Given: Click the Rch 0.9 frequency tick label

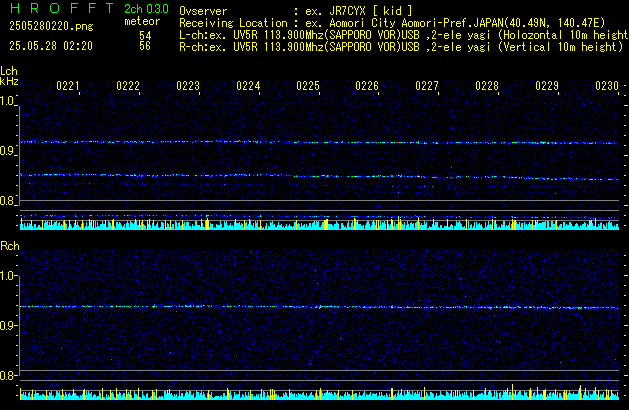Looking at the screenshot, I should point(7,325).
